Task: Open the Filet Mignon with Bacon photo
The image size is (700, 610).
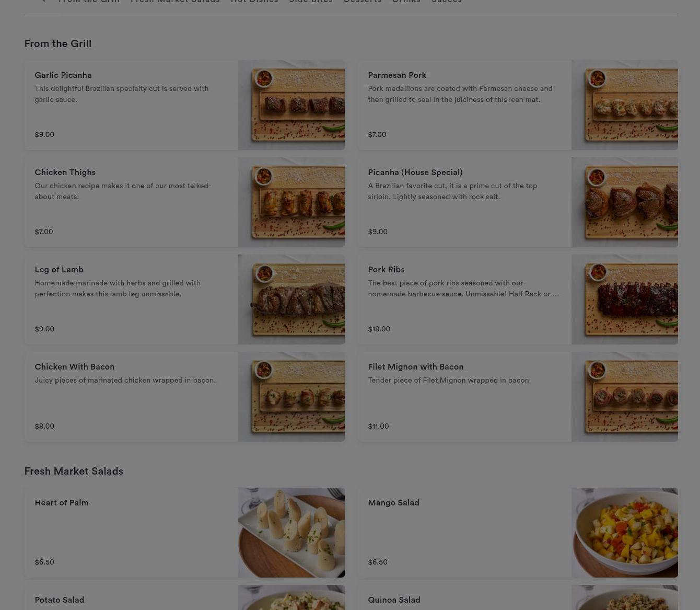Action: coord(625,397)
